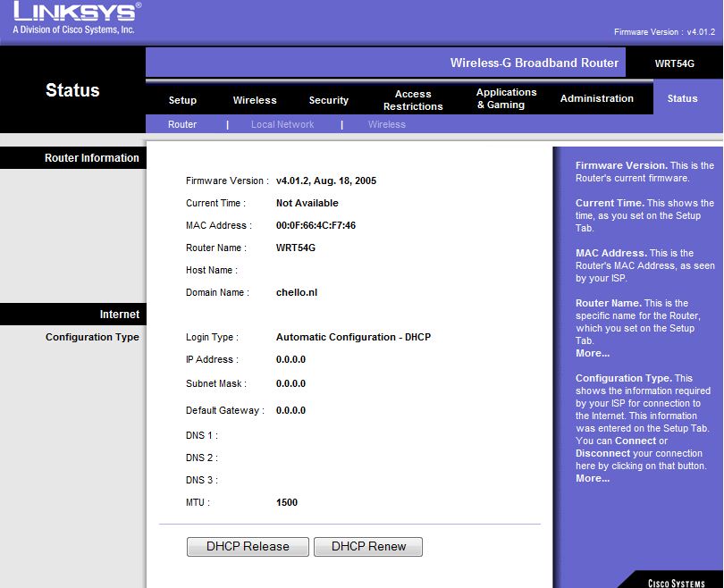Click the Wireless-G Broadband Router title
Image resolution: width=724 pixels, height=588 pixels.
[535, 63]
